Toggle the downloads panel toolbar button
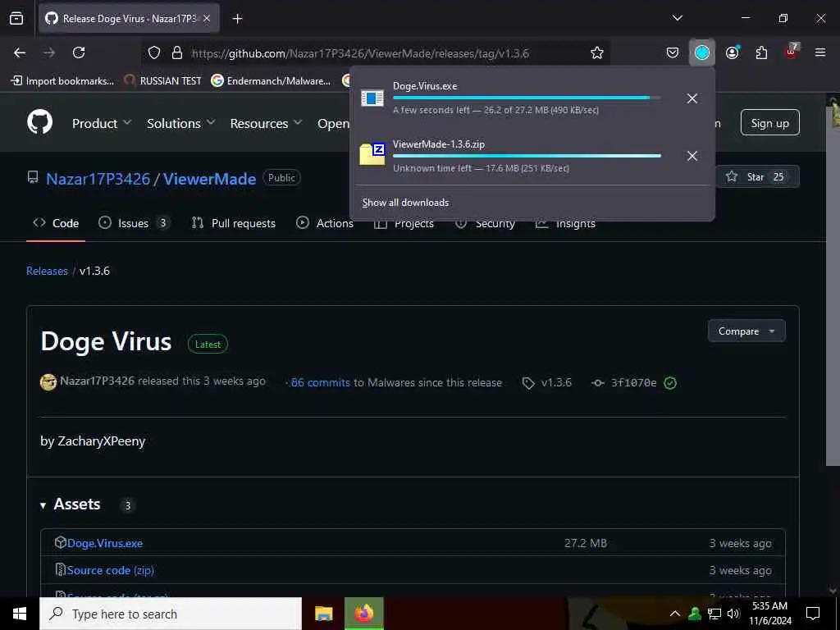 point(702,52)
